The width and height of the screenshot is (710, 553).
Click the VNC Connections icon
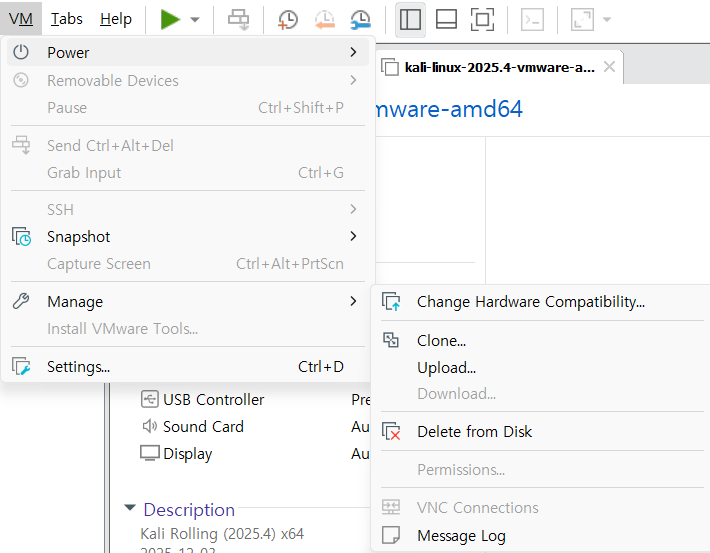391,507
